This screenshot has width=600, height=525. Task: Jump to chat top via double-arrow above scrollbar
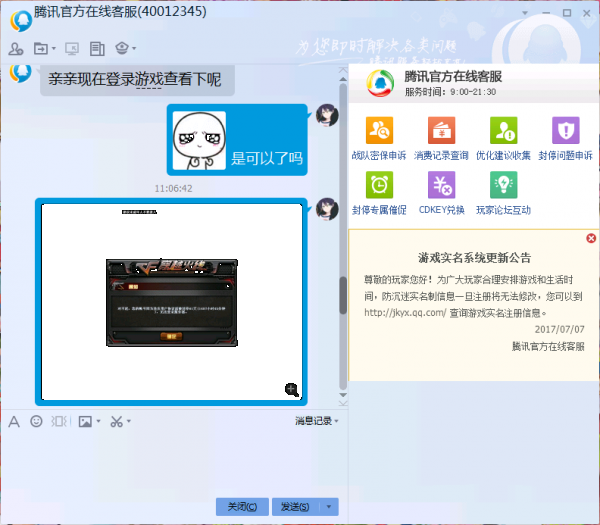[343, 70]
